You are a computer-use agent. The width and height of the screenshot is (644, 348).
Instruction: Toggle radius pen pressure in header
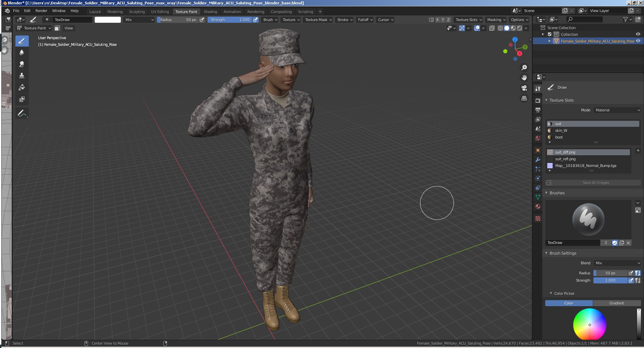[x=202, y=20]
